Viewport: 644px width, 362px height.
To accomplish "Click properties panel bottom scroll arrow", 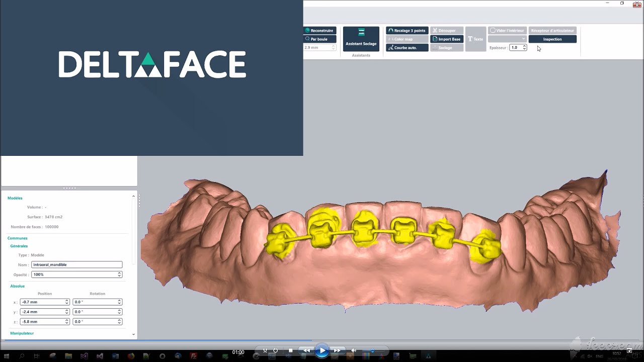I will click(133, 334).
